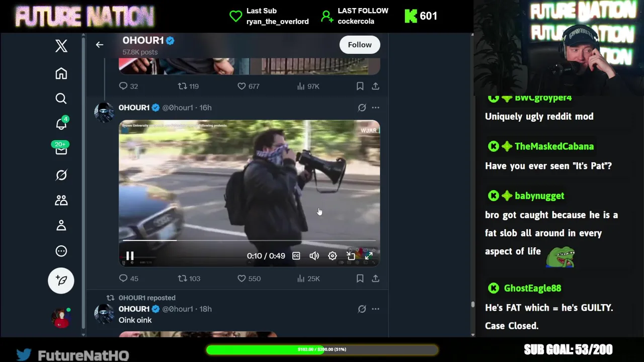Share the post with 25K views
The width and height of the screenshot is (644, 362).
click(375, 279)
